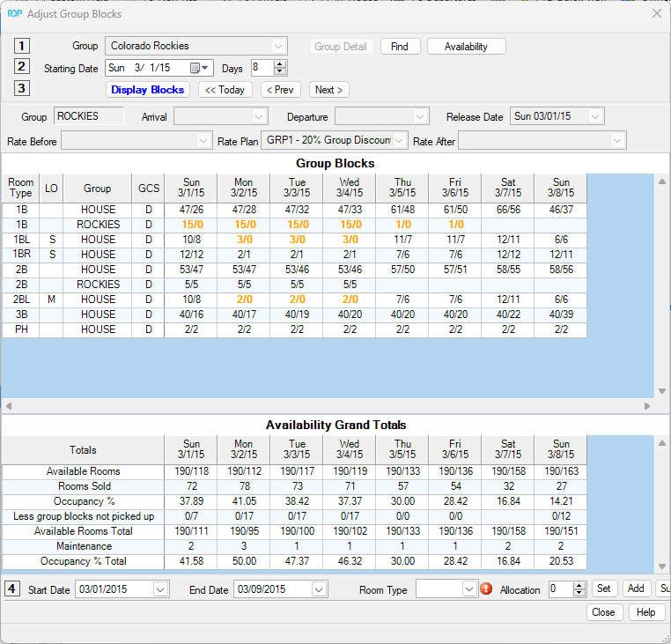Select 1B HOUSE cell 66/56 for Sat 3/7/15
Screen dimensions: 671x644
(508, 210)
